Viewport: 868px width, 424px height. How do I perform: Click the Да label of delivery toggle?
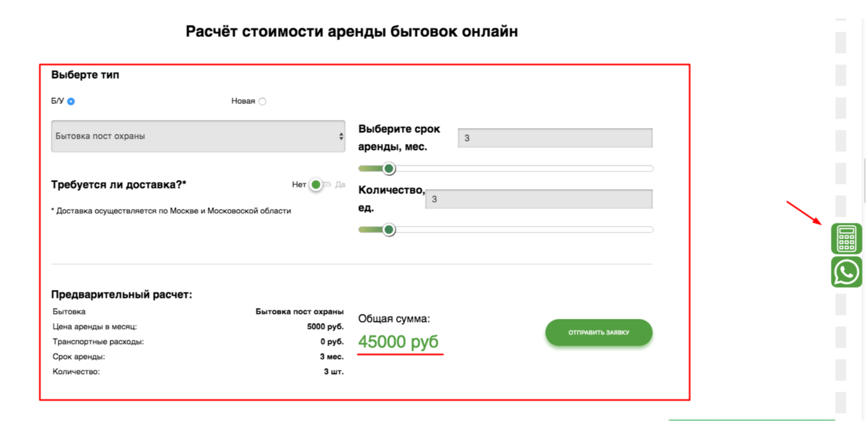(x=340, y=185)
